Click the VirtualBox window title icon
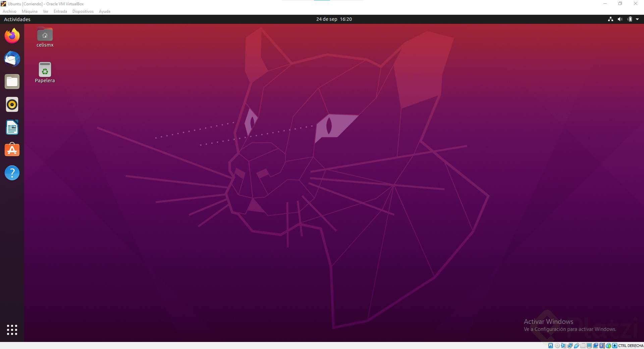 (3, 4)
